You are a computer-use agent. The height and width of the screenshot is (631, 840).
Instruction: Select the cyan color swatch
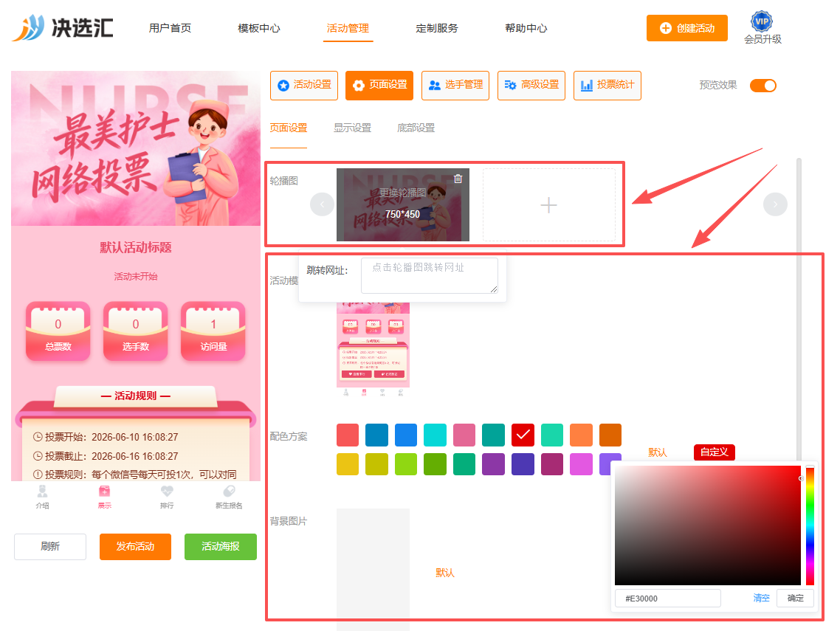(x=435, y=435)
